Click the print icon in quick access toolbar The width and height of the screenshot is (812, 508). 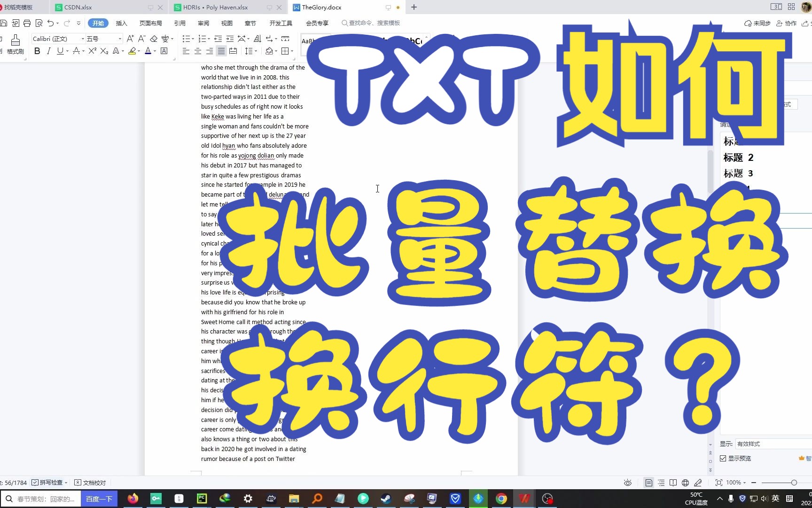pos(27,23)
